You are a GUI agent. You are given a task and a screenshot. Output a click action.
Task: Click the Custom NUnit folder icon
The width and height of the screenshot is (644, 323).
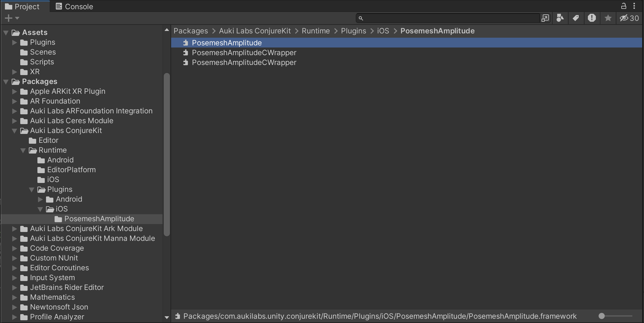(24, 258)
